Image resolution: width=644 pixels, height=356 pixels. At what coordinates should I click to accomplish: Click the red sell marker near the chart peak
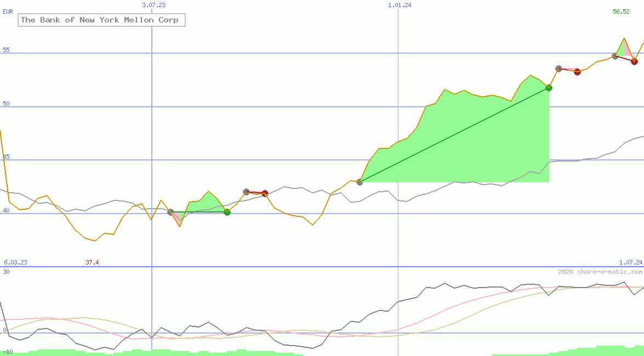634,61
